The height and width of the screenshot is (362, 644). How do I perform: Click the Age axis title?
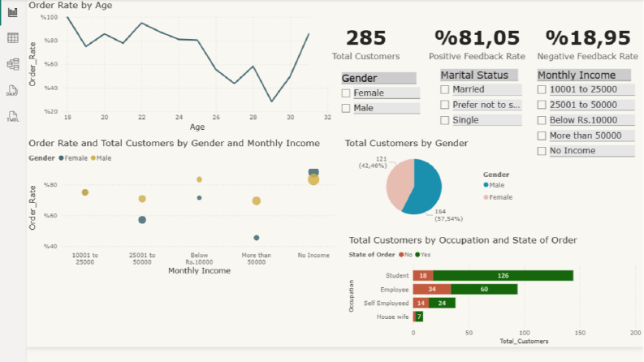pyautogui.click(x=197, y=127)
